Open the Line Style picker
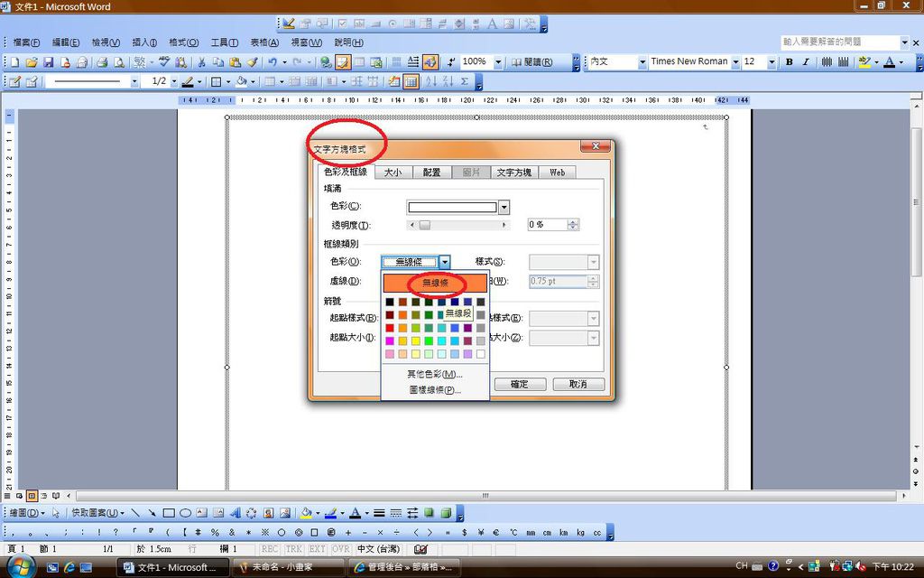This screenshot has width=924, height=578. [x=380, y=513]
